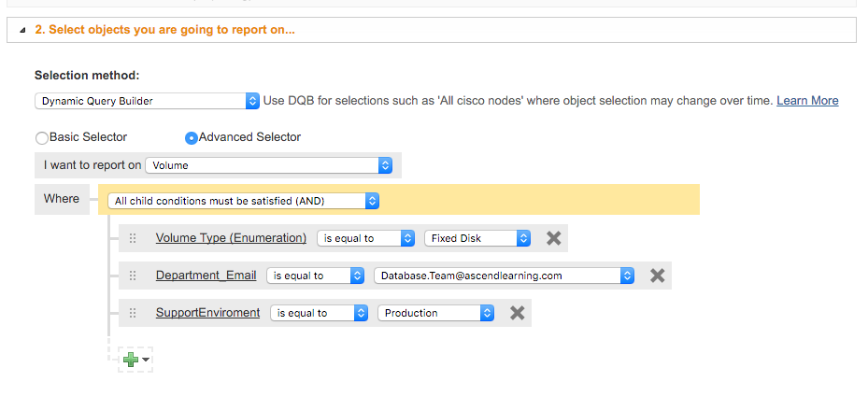The height and width of the screenshot is (396, 868).
Task: Open the Department_Email operator dropdown
Action: pos(315,276)
